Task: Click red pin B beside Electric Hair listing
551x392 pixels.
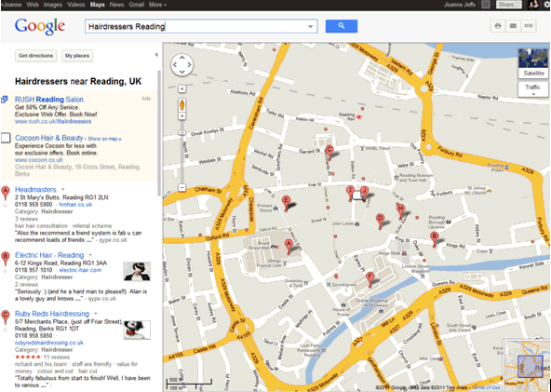Action: click(x=5, y=259)
